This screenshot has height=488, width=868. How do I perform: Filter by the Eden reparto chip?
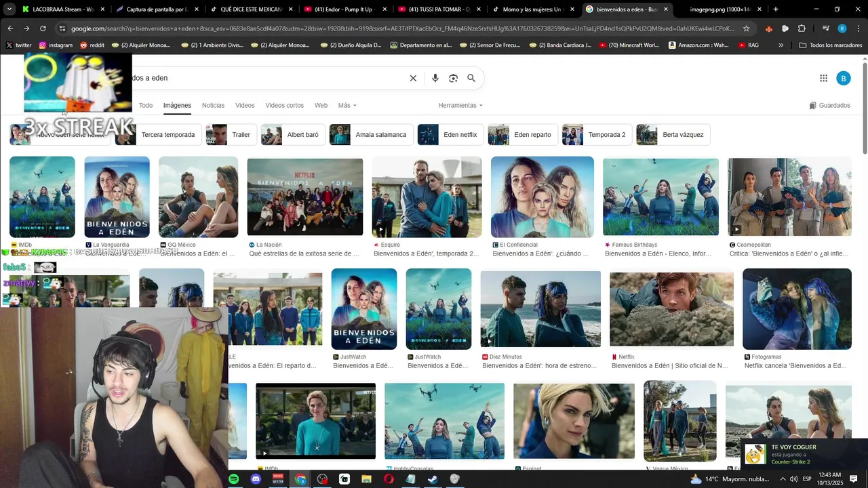tap(523, 135)
